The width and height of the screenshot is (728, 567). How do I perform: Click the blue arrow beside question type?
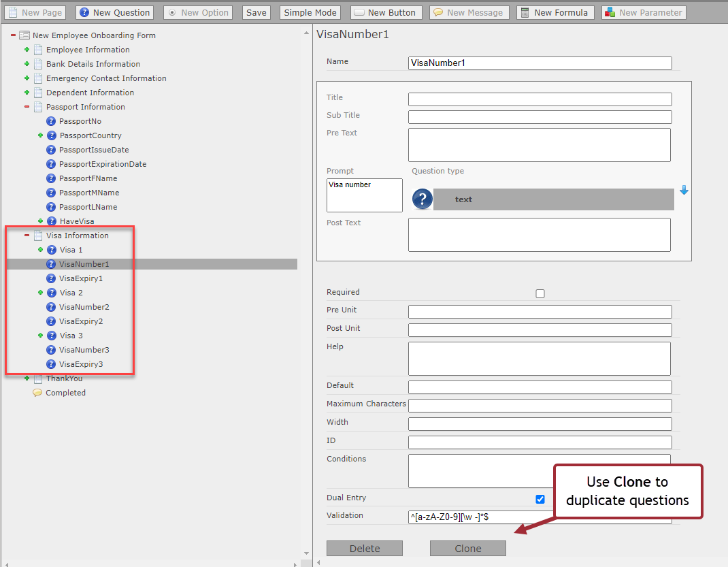pos(684,191)
